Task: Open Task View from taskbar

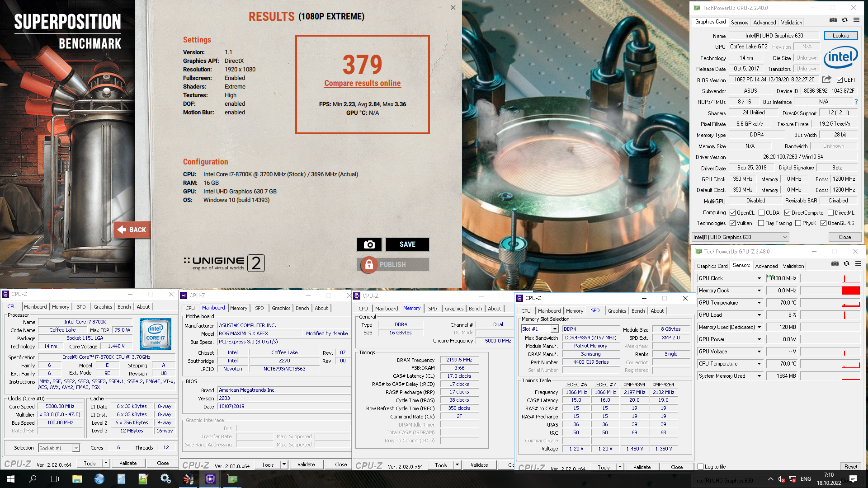Action: pos(54,479)
